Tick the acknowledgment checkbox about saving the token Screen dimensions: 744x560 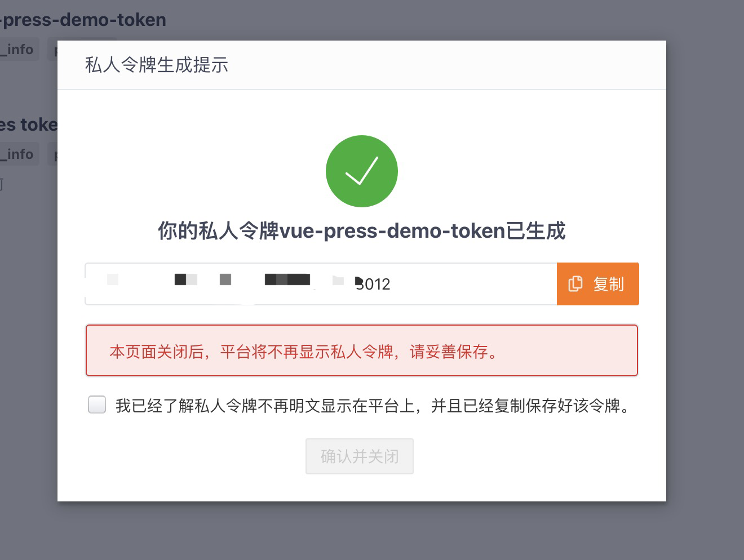point(97,405)
